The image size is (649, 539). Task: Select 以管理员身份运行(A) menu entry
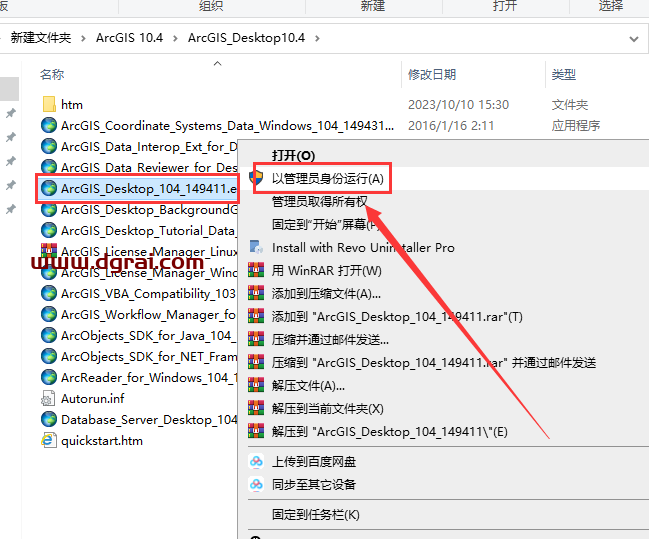pyautogui.click(x=328, y=178)
